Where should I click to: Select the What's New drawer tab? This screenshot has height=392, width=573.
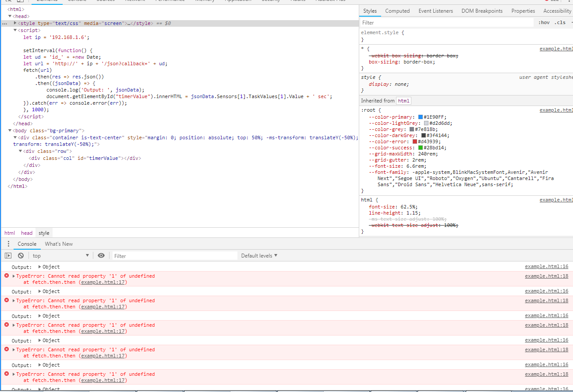coord(59,244)
